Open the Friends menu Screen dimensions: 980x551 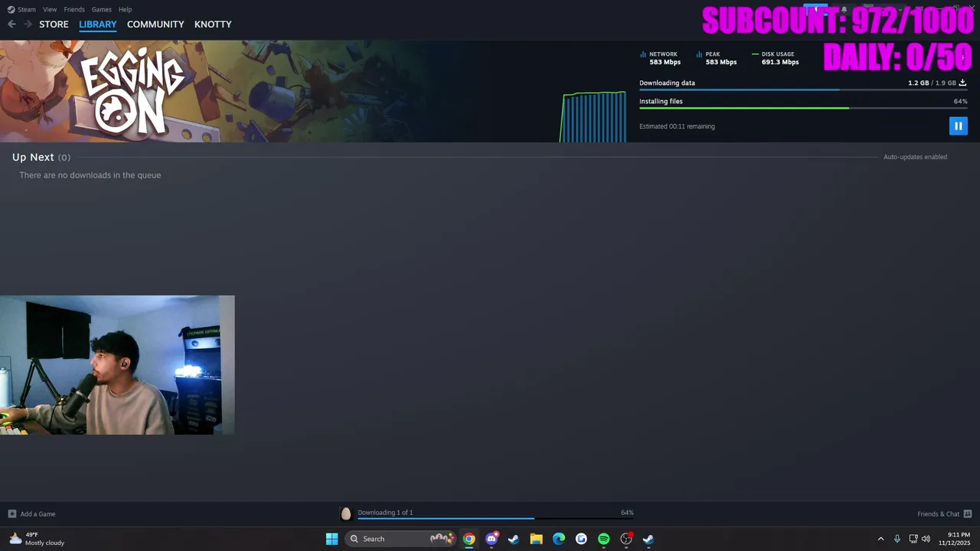(74, 9)
